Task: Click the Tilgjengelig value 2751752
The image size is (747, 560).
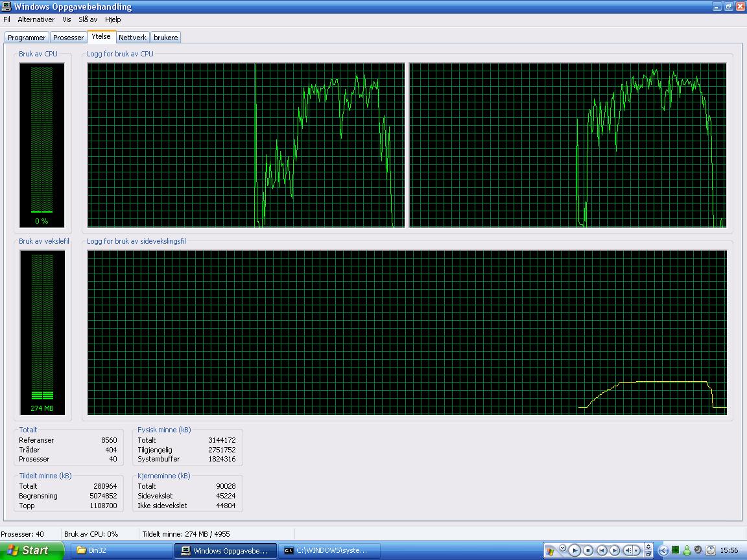Action: tap(222, 450)
